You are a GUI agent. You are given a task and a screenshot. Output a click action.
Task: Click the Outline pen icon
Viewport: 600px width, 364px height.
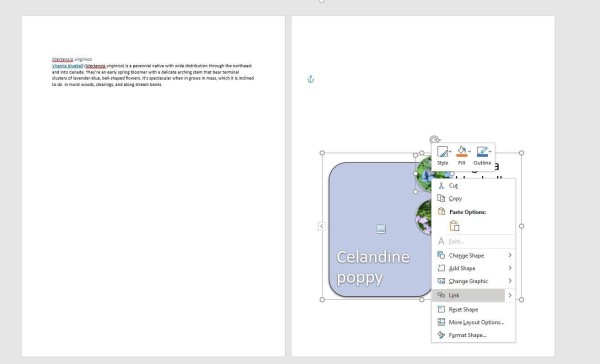[x=482, y=152]
